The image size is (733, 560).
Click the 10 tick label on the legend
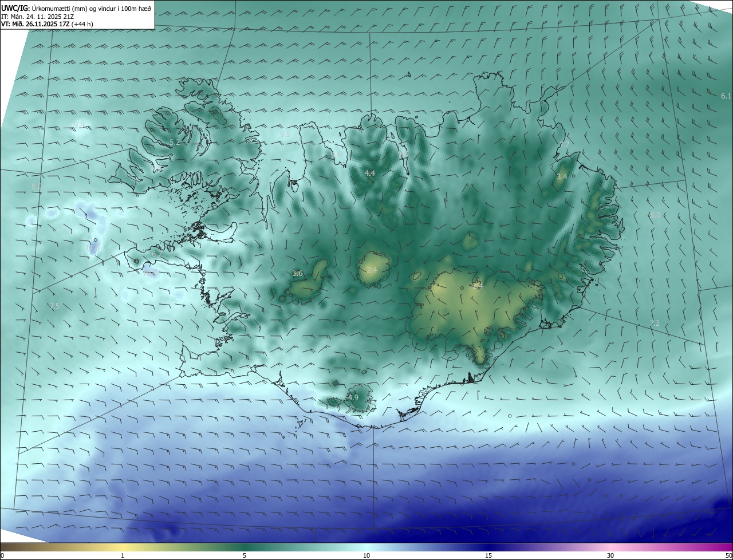coord(366,555)
